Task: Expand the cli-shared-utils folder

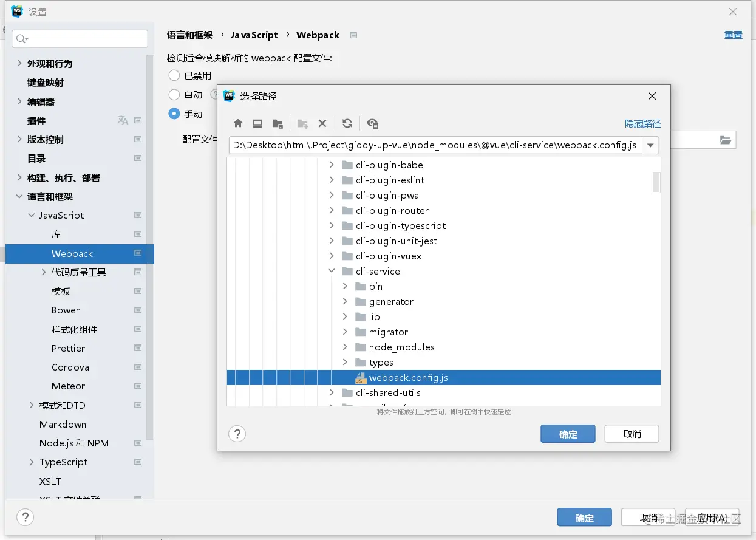Action: click(332, 392)
